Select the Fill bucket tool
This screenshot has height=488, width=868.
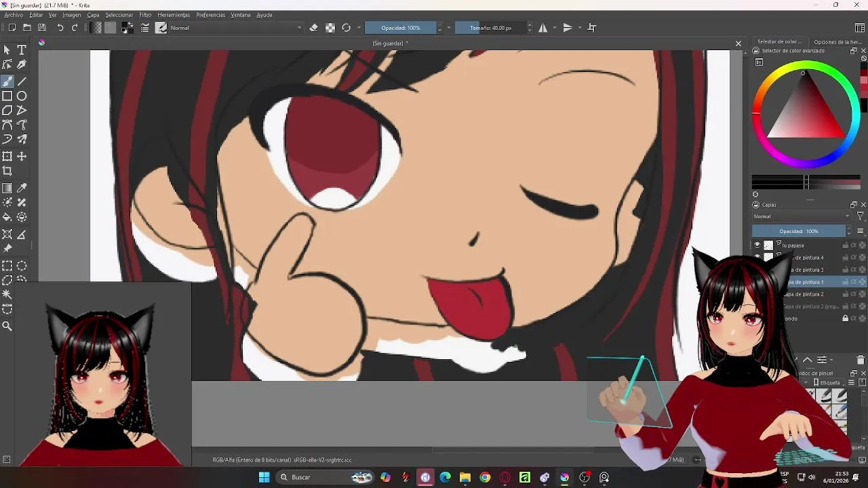coord(7,218)
